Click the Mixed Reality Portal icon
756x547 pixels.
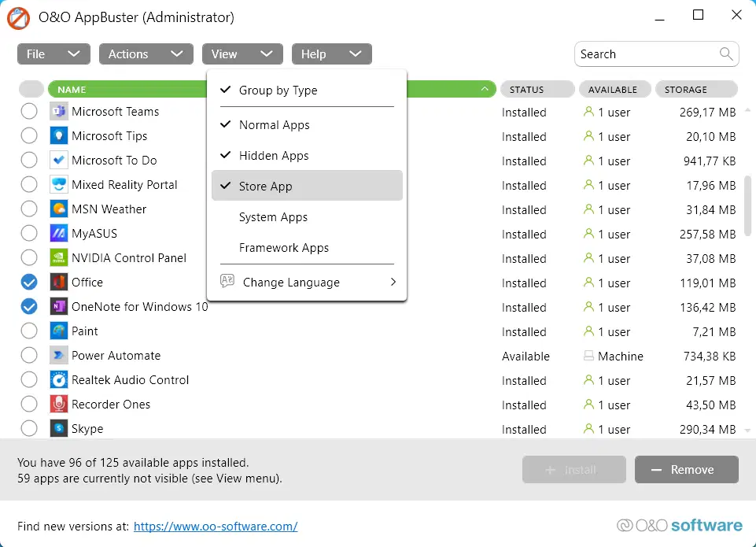point(59,185)
